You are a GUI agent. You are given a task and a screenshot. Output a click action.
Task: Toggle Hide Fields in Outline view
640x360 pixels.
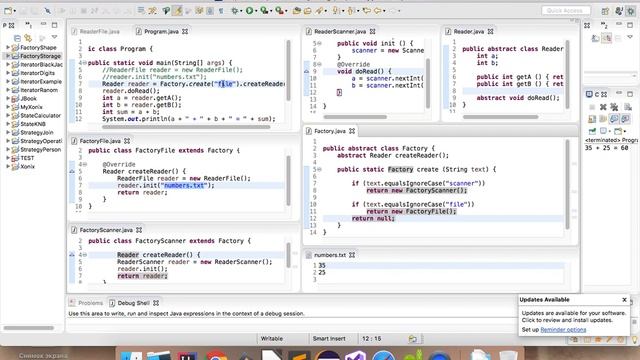(x=607, y=38)
